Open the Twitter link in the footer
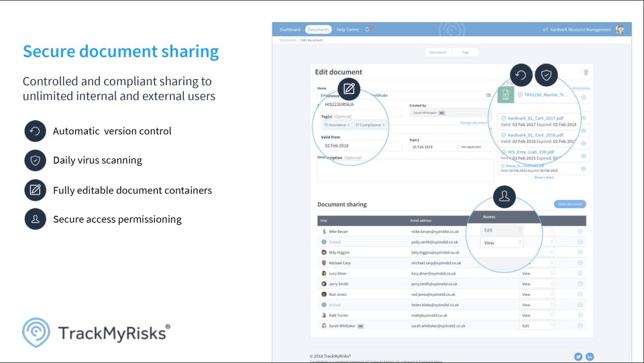644x363 pixels. pyautogui.click(x=578, y=357)
